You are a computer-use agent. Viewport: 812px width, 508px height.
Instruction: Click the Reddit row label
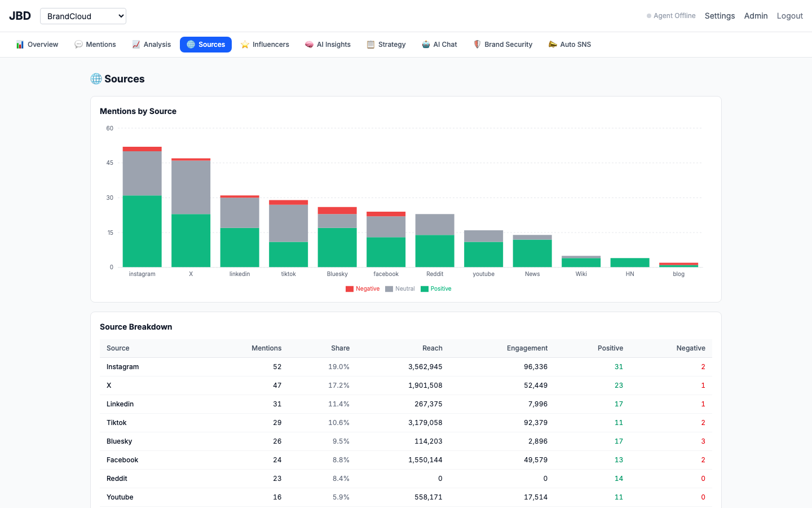tap(117, 479)
